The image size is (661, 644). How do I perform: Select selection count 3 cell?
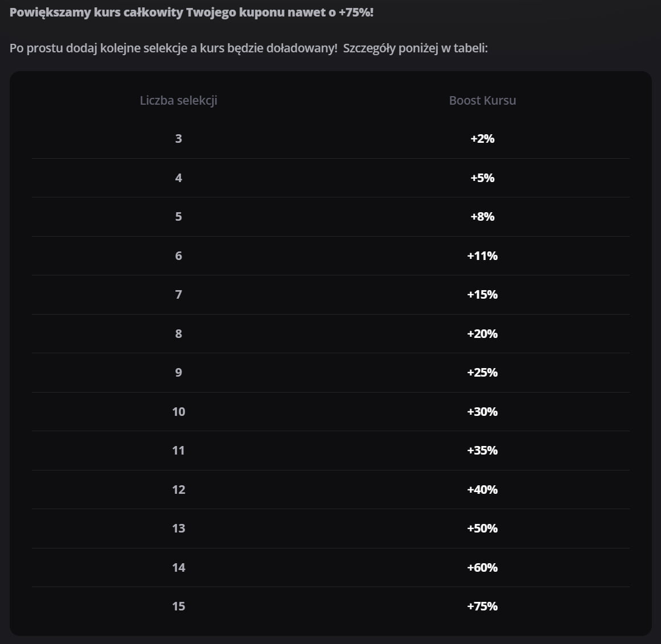pos(178,139)
